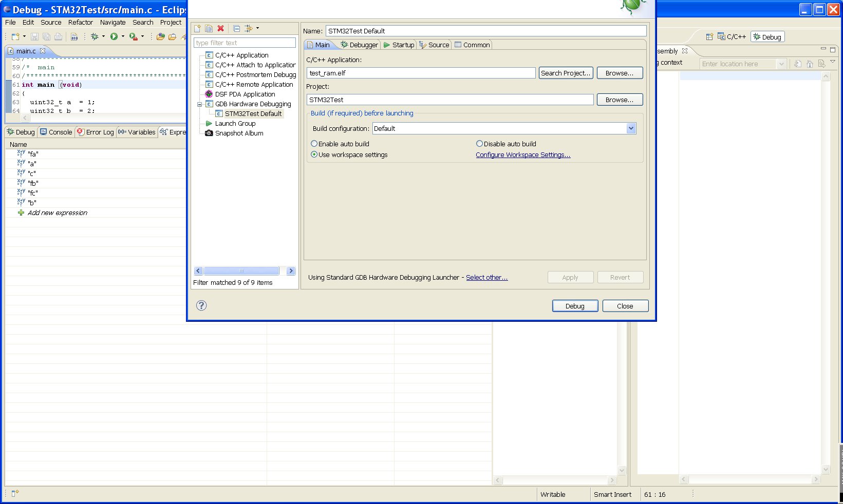The height and width of the screenshot is (504, 843).
Task: Open the Console view tab
Action: 56,132
